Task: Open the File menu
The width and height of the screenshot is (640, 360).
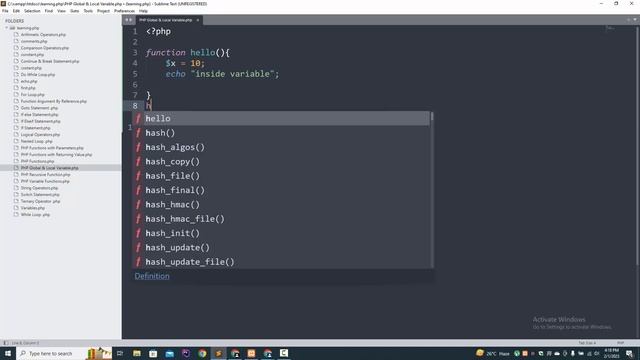Action: pyautogui.click(x=5, y=11)
